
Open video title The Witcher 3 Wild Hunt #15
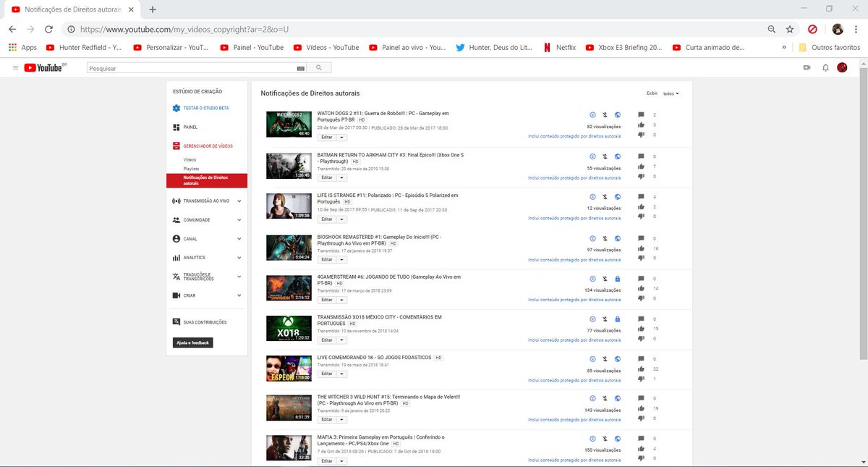pos(389,400)
